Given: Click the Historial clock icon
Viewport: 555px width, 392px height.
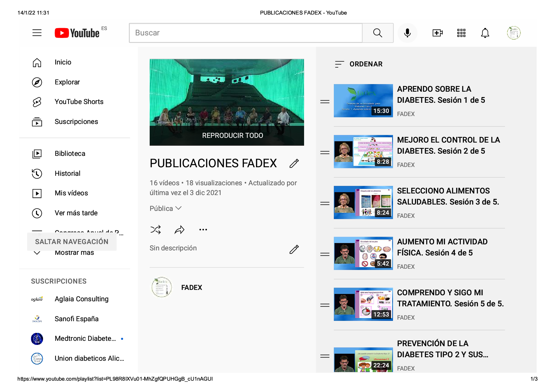Looking at the screenshot, I should coord(37,174).
